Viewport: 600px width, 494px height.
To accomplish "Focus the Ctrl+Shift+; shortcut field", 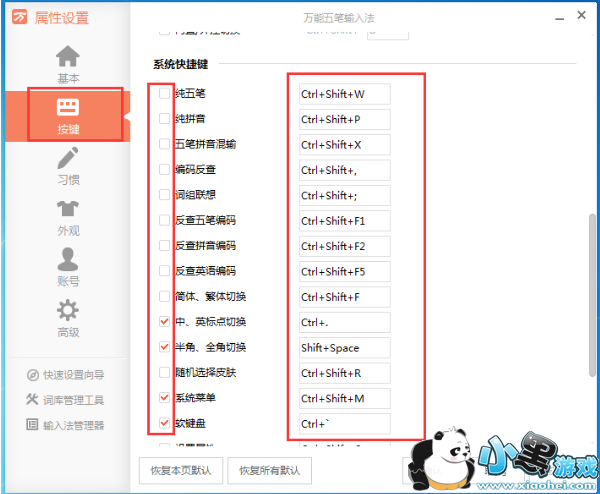I will 344,196.
